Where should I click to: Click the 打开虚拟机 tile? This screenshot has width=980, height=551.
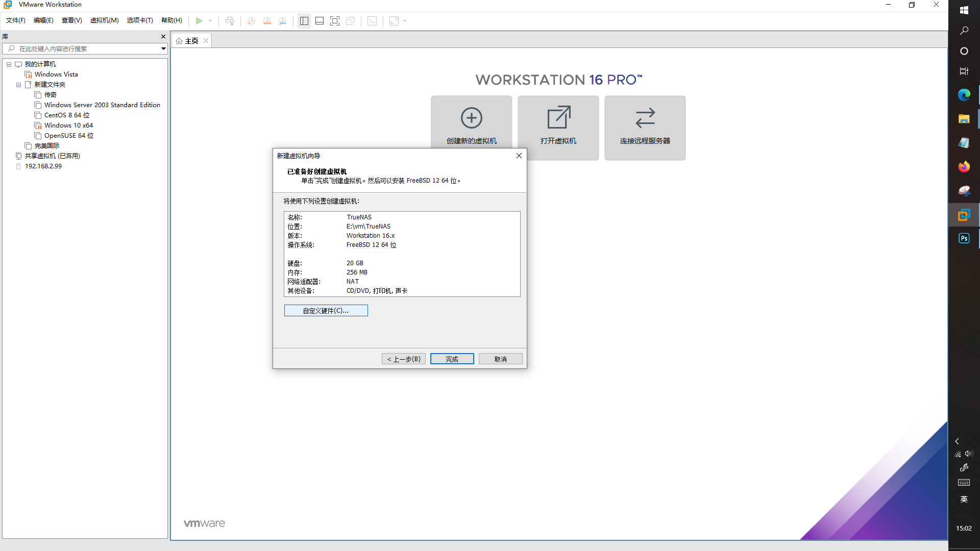point(558,128)
